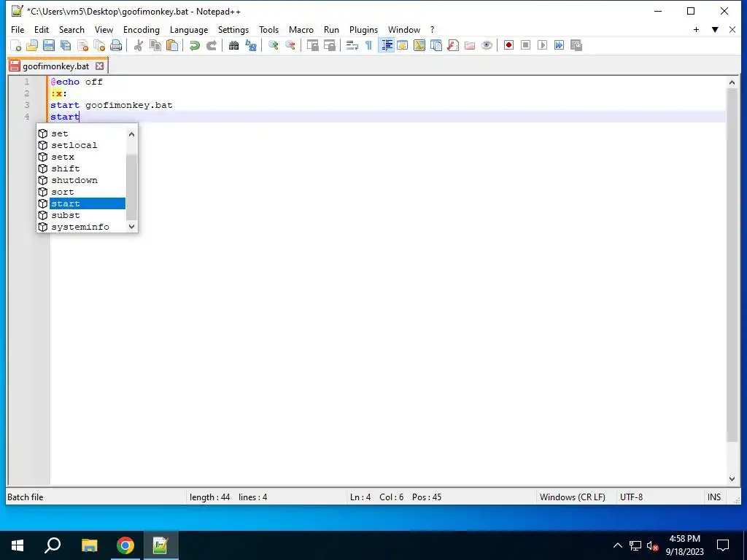Click the Zoom Out toolbar icon
The height and width of the screenshot is (560, 747).
point(290,45)
